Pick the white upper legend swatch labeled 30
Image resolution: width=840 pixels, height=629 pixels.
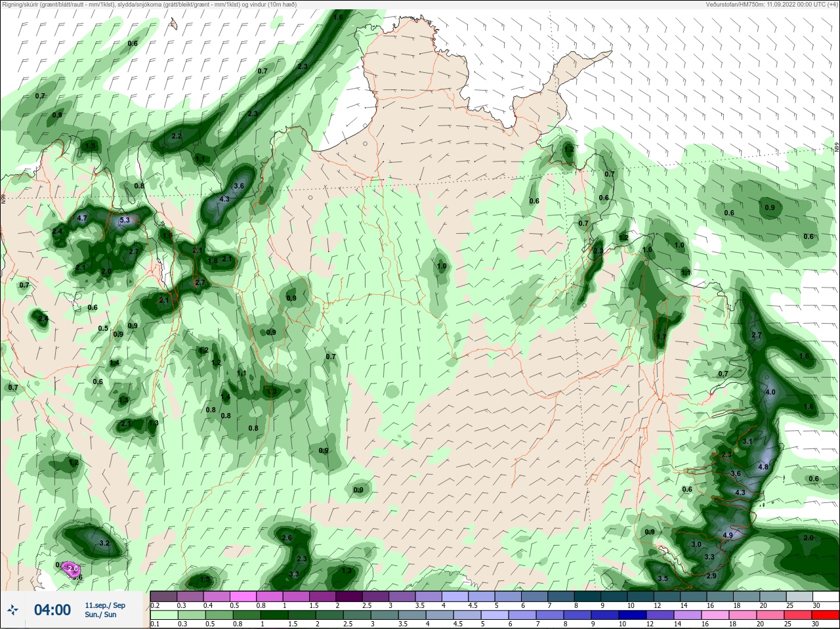[826, 597]
